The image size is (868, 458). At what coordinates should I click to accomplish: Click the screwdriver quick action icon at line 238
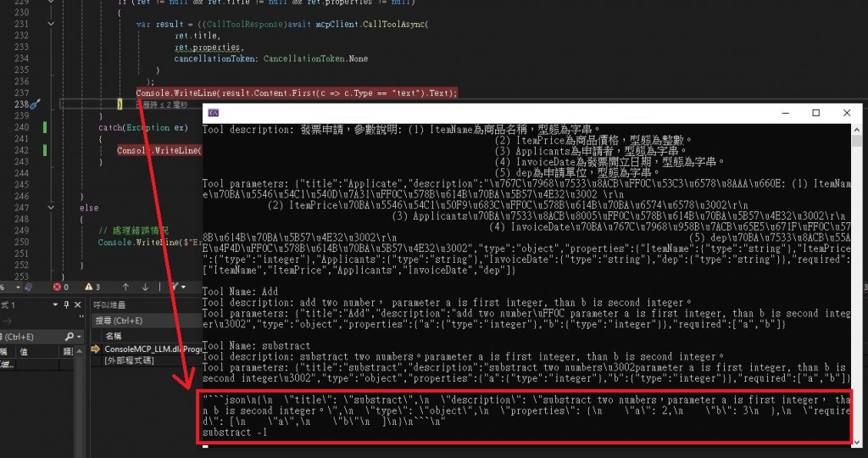point(35,104)
